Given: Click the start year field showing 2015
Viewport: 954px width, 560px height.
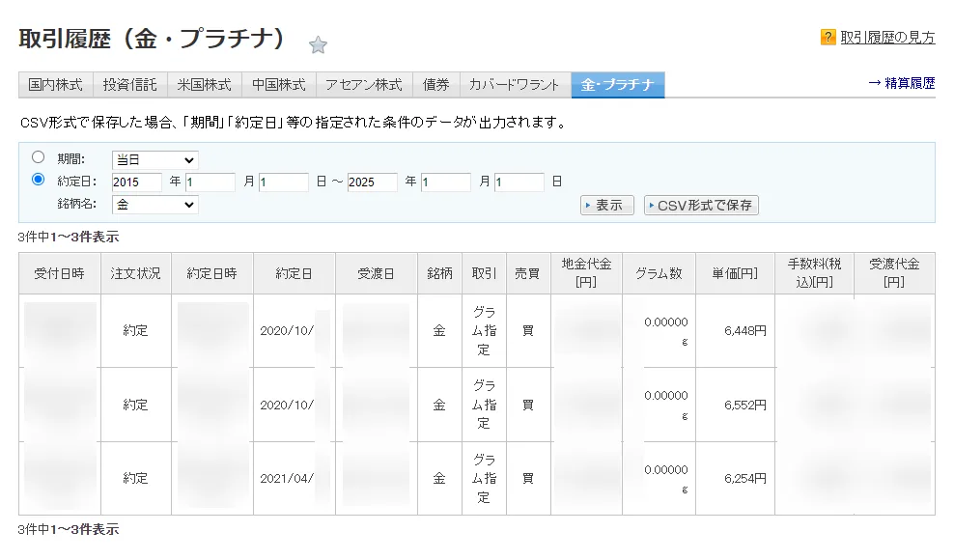Looking at the screenshot, I should tap(137, 182).
